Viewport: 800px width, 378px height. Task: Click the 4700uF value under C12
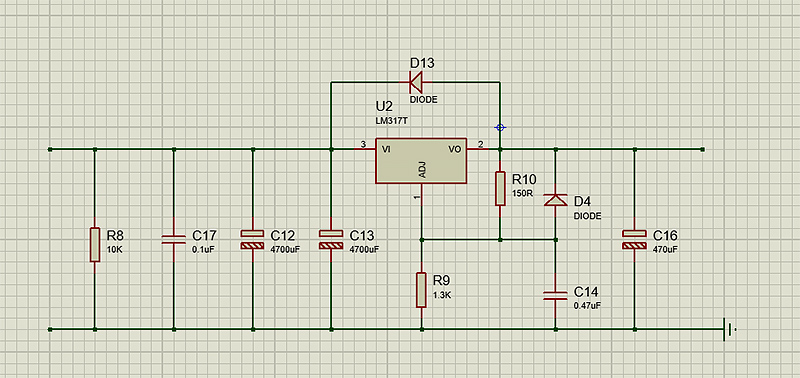(x=285, y=250)
